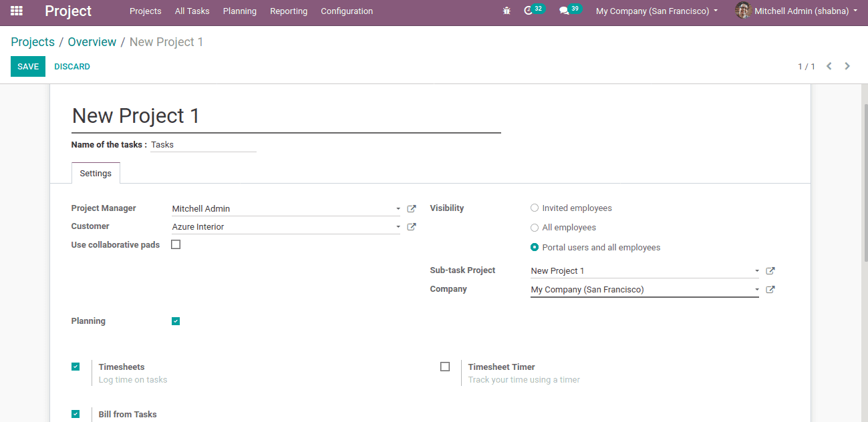Expand the Project Manager dropdown arrow

398,209
